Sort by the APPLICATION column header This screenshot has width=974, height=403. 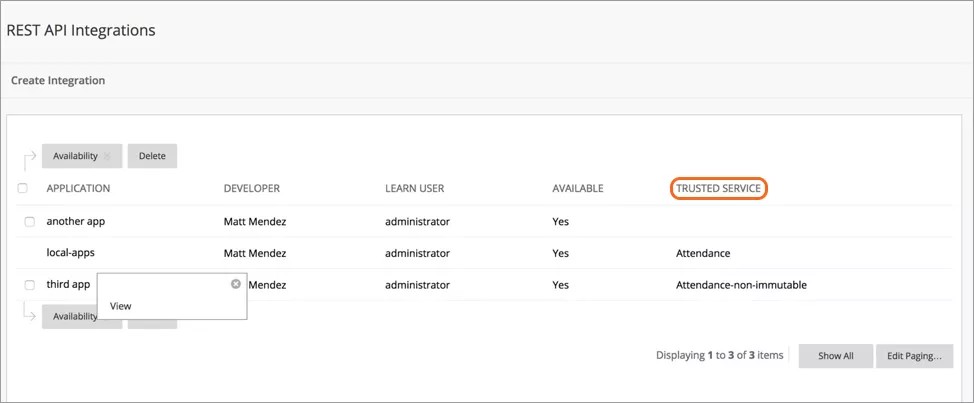78,189
